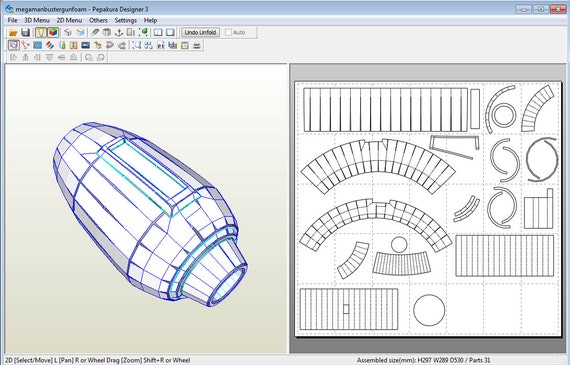Select the striped rectangle with small square hole

(x=349, y=309)
